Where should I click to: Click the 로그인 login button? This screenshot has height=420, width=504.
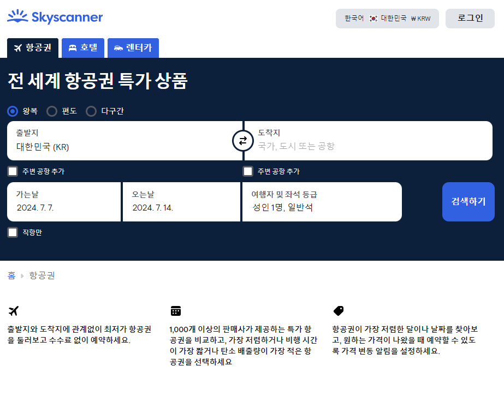[x=470, y=19]
